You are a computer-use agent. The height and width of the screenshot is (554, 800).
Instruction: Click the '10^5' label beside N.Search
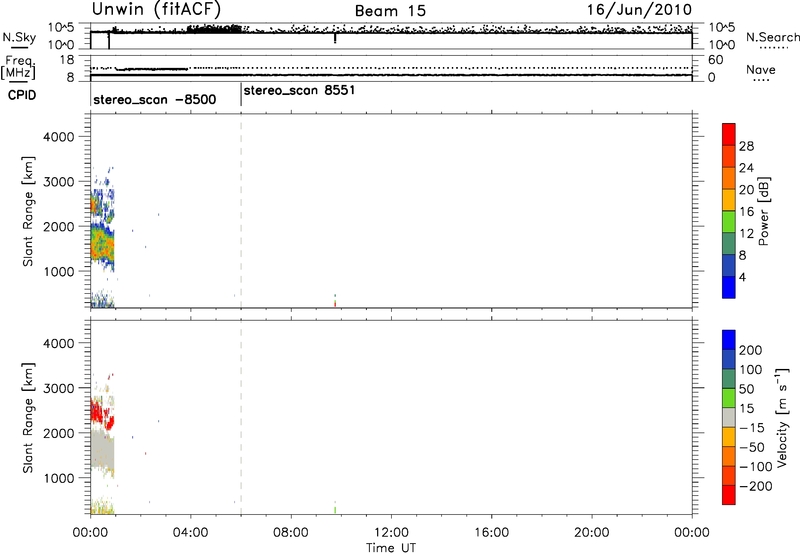coord(722,28)
